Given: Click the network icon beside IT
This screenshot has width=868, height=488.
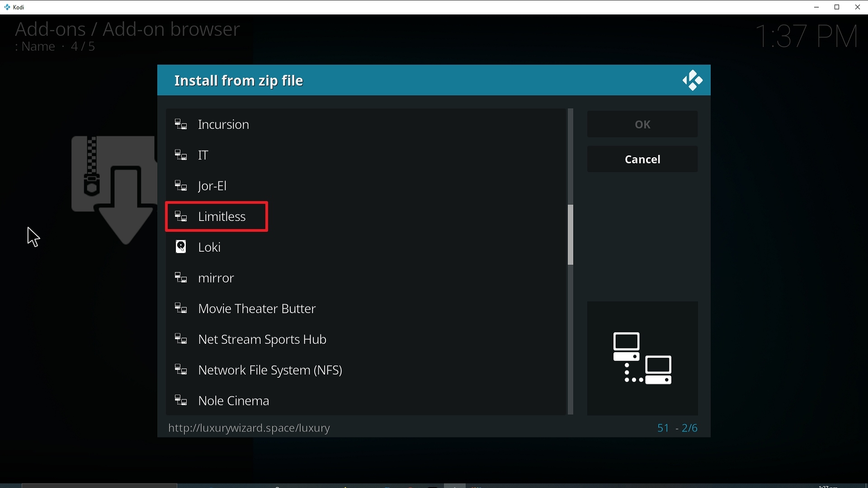Looking at the screenshot, I should point(181,155).
